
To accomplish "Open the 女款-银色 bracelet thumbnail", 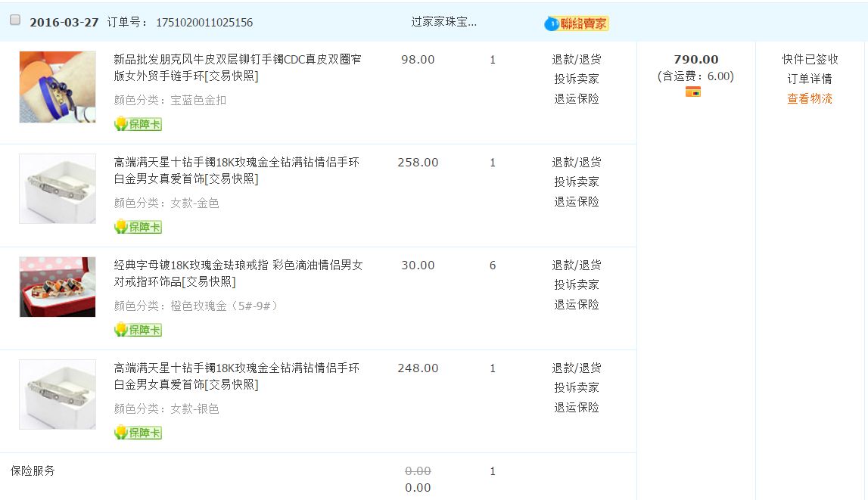I will click(58, 394).
